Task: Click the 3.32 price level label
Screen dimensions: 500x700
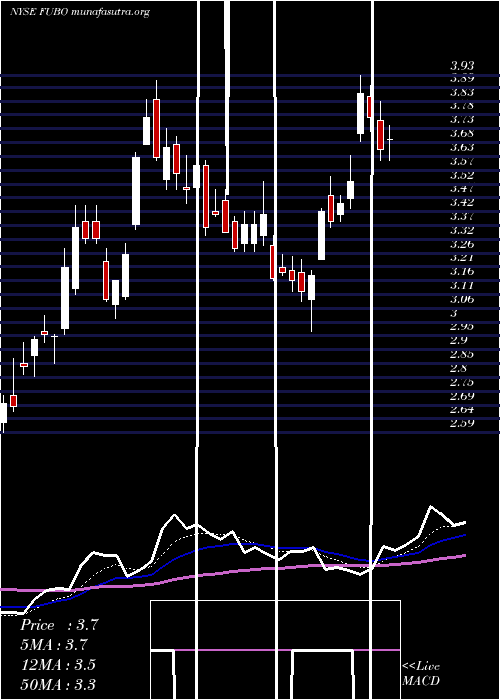Action: coord(462,231)
